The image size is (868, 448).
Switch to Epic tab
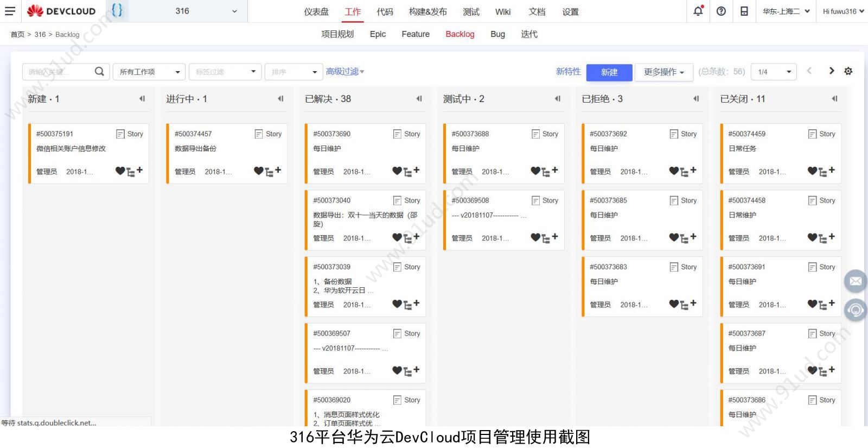[378, 34]
